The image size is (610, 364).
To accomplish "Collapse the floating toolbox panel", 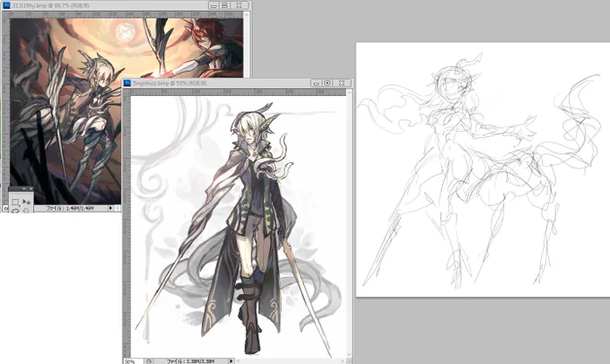I will coord(24,188).
